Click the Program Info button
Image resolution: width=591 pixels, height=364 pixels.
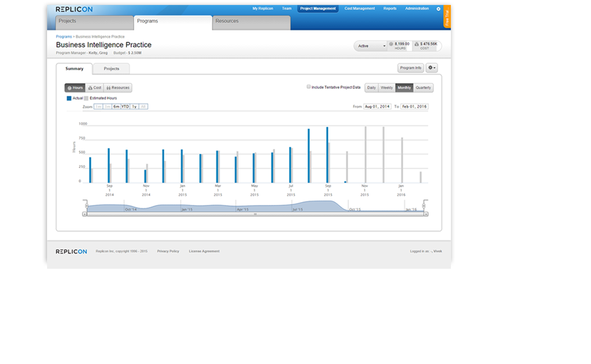tap(410, 68)
